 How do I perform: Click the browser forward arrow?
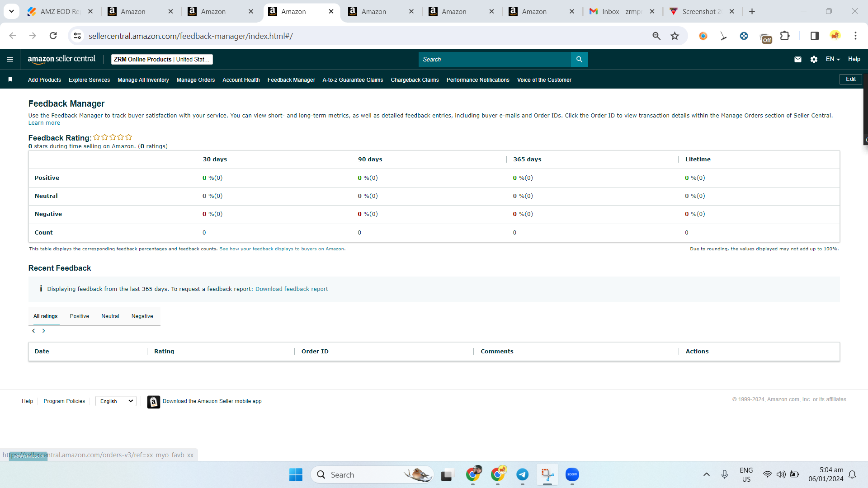33,36
